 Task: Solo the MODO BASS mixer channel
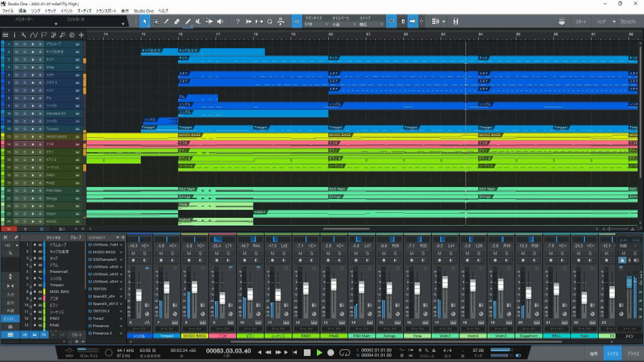[199, 253]
